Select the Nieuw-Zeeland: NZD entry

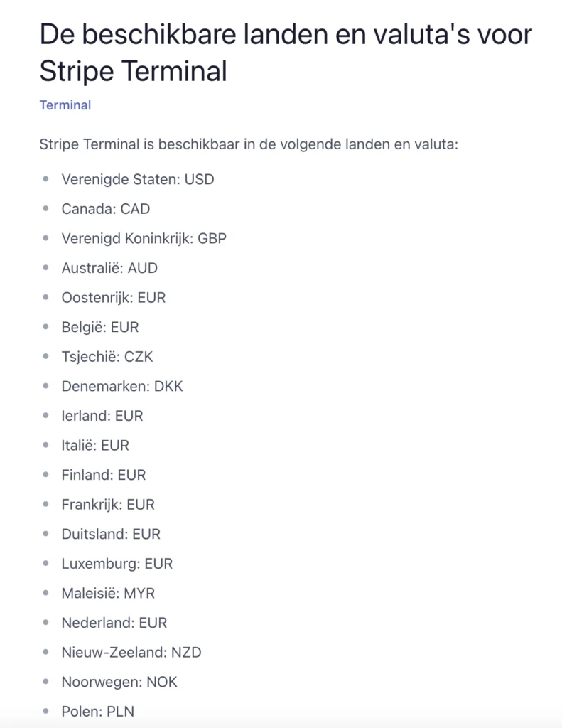(131, 652)
